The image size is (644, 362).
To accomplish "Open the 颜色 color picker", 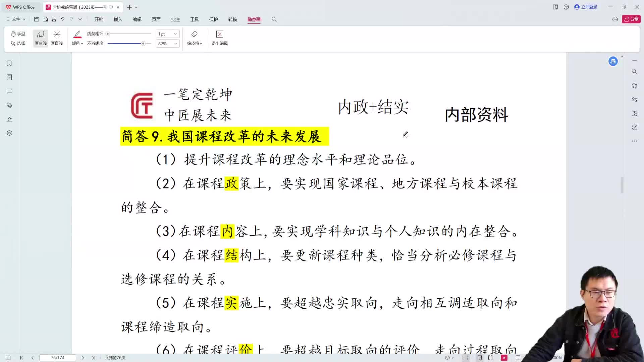I will tap(77, 43).
